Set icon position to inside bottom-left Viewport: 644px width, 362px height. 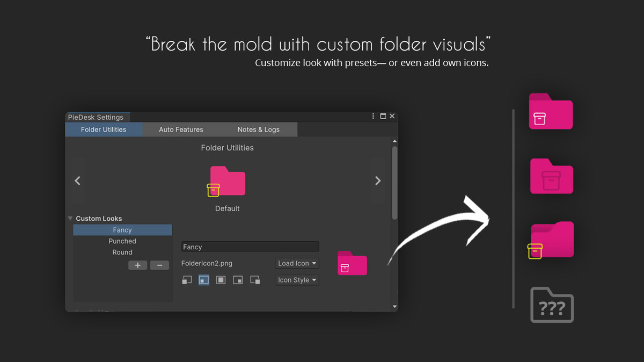[x=204, y=280]
